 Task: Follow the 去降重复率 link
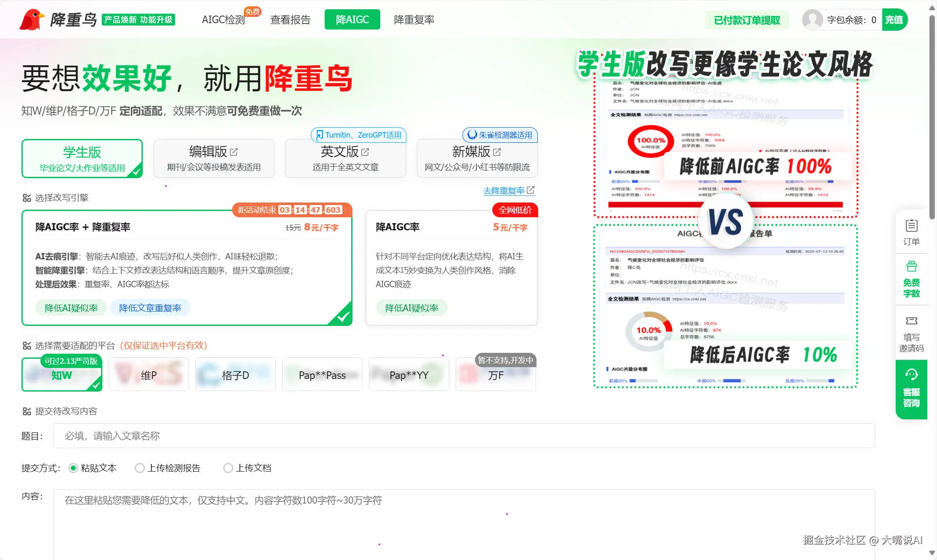point(505,191)
